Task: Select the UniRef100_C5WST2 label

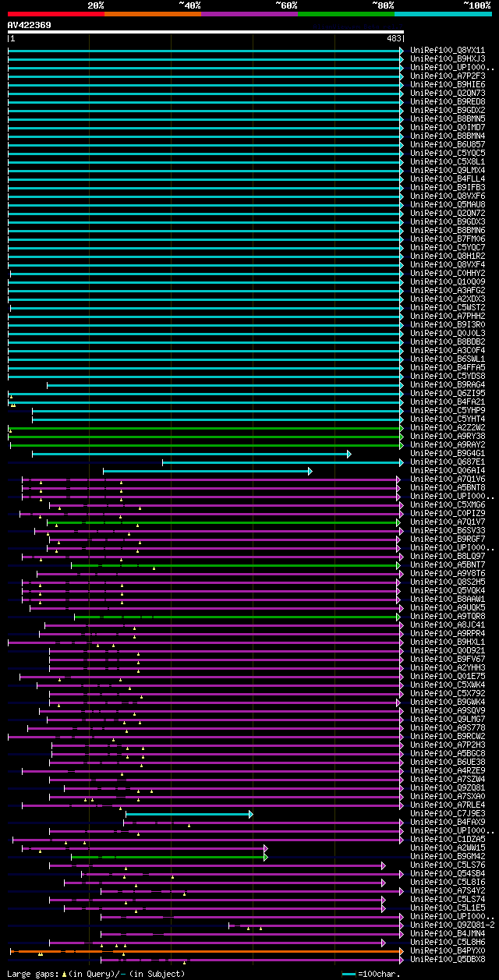Action: [448, 307]
